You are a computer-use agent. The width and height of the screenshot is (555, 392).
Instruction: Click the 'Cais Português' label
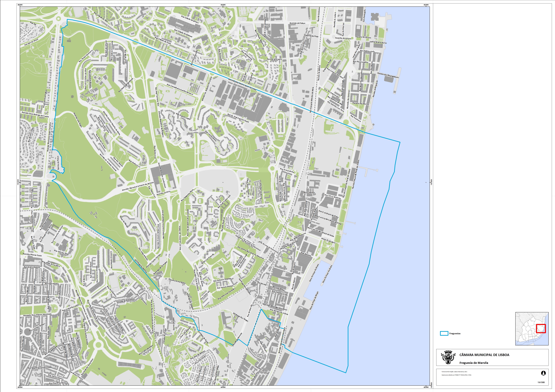tap(364, 16)
